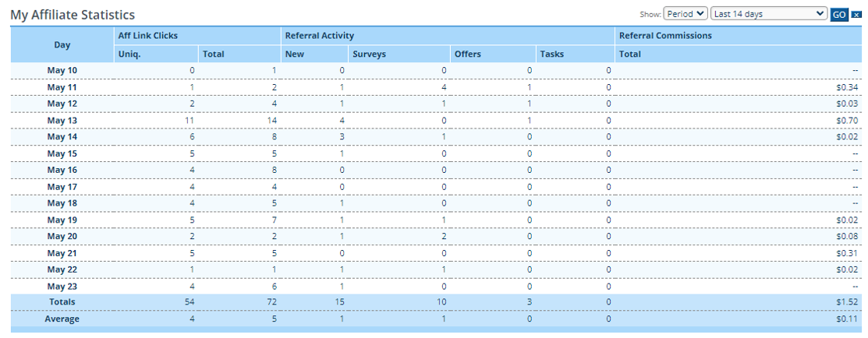Click the My Affiliate Statistics heading
This screenshot has height=338, width=868.
tap(73, 15)
